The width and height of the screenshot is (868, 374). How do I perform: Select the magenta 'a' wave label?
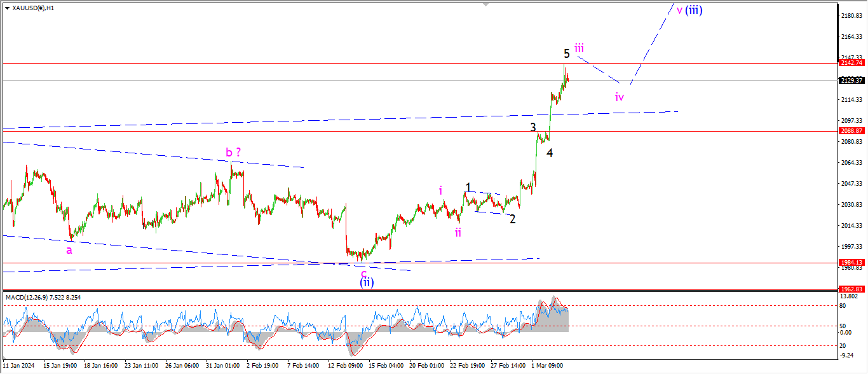click(x=69, y=250)
